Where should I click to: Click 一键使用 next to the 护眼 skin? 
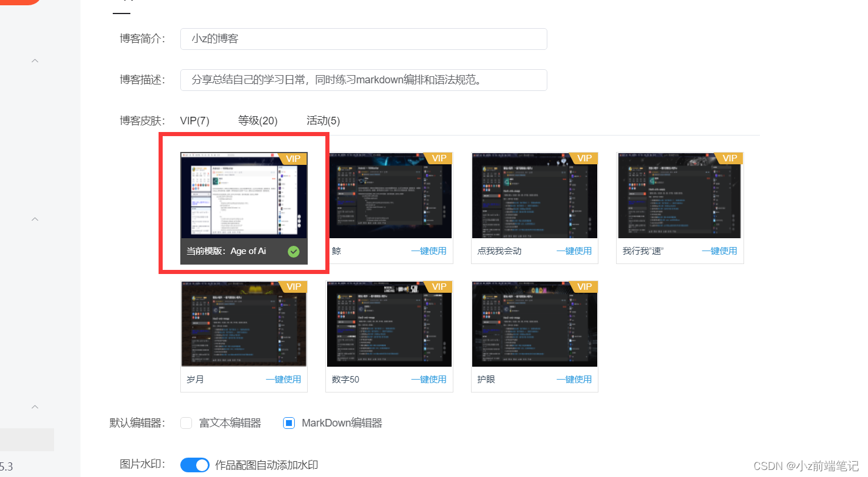point(574,379)
